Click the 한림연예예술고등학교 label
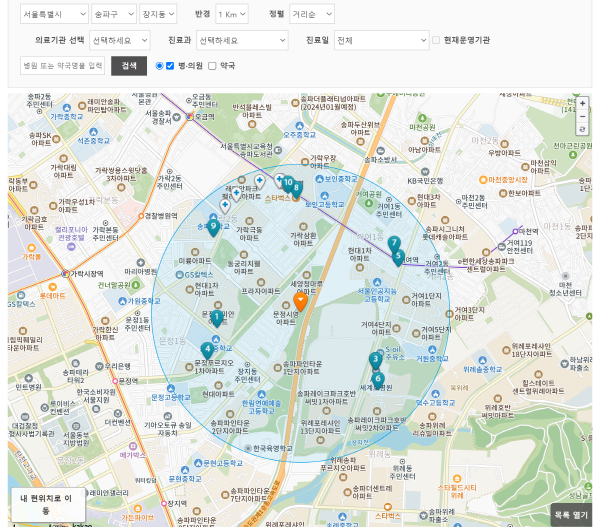The width and height of the screenshot is (600, 527). pyautogui.click(x=261, y=407)
